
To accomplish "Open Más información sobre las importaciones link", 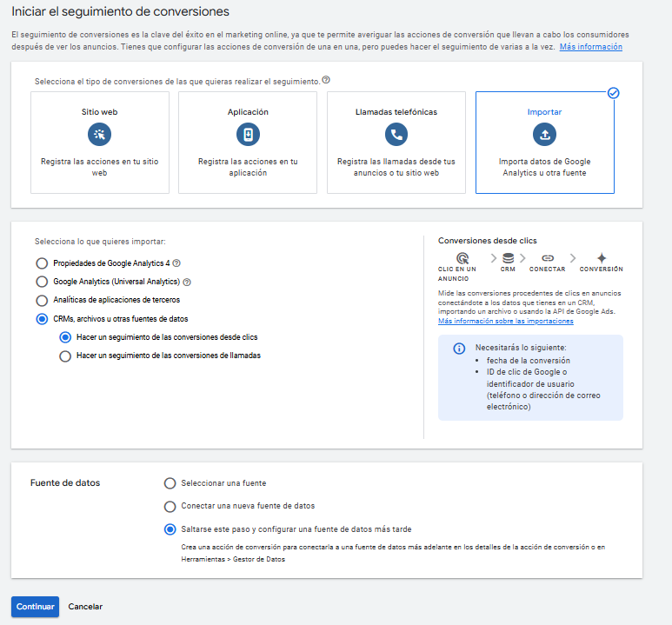I will (505, 321).
